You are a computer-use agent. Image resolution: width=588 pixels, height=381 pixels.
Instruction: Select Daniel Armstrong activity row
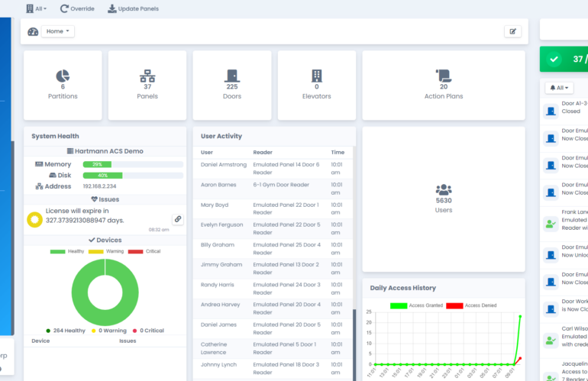[273, 169]
